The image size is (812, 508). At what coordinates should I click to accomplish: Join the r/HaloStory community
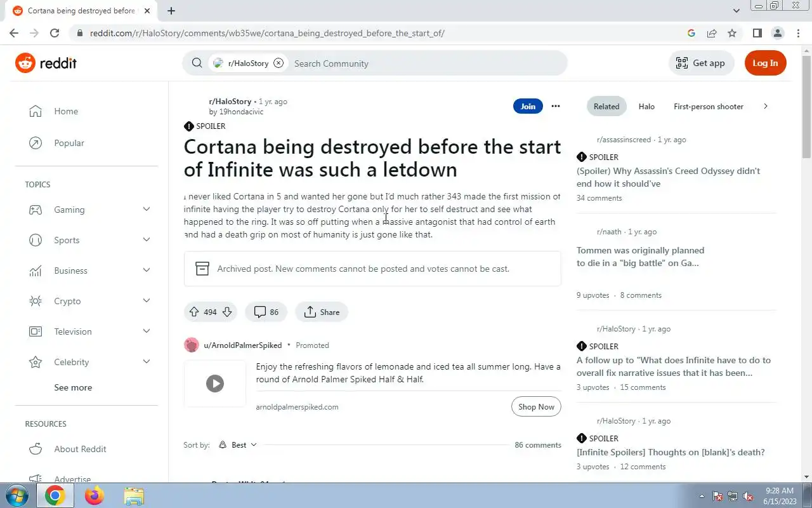528,106
